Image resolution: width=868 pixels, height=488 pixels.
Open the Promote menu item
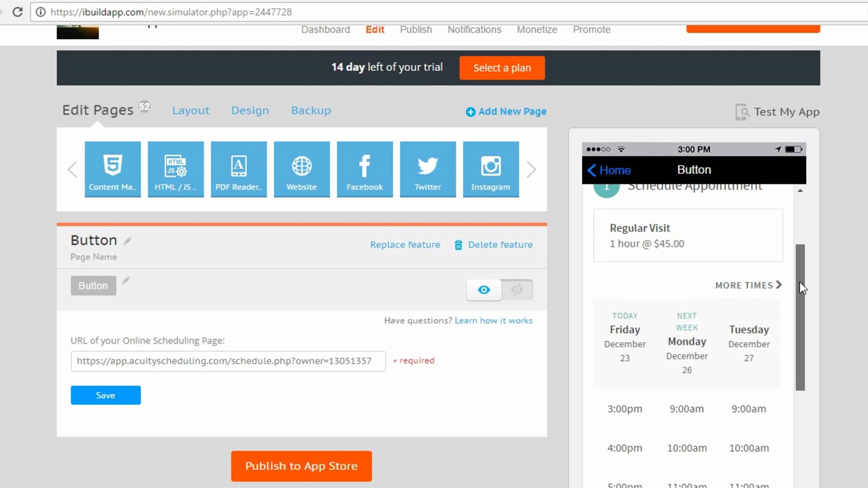[592, 29]
